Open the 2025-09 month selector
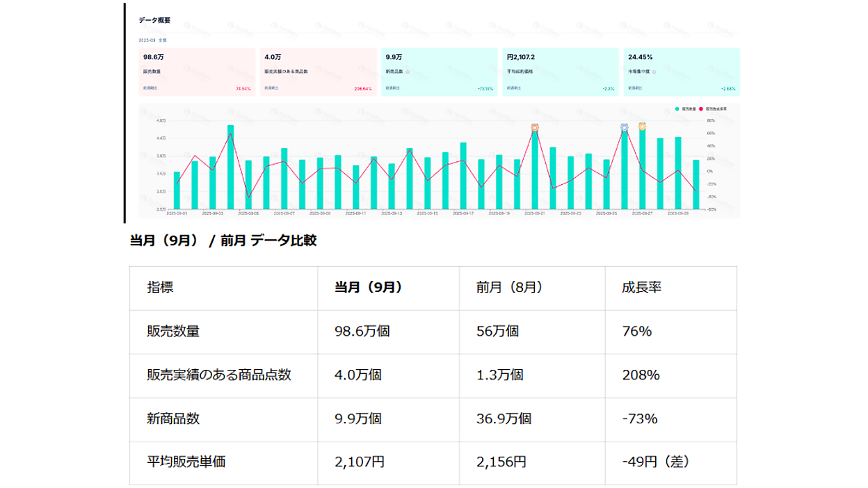The height and width of the screenshot is (488, 868). click(147, 40)
